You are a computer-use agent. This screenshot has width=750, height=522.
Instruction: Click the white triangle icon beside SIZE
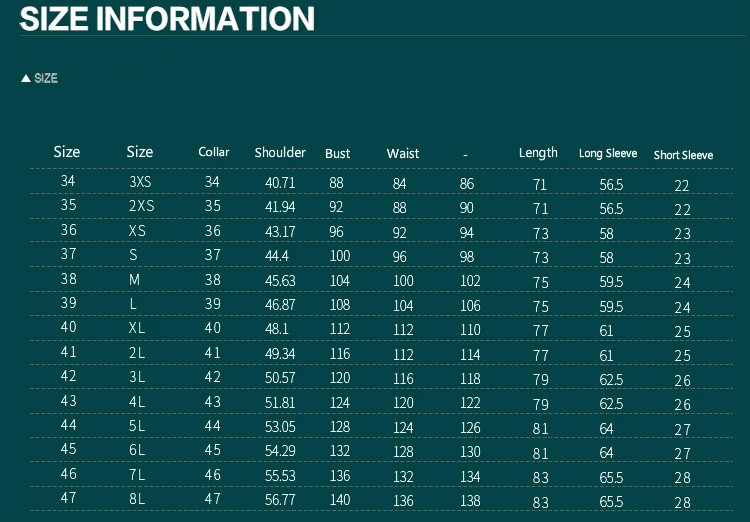(26, 78)
